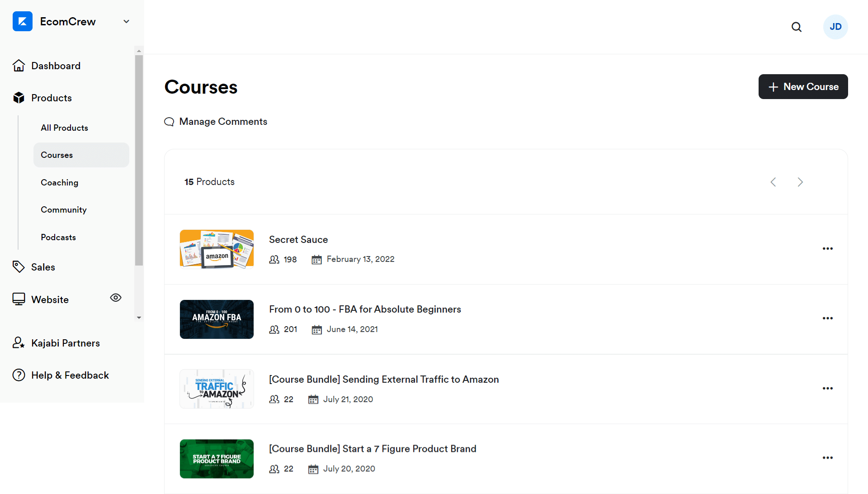Select Courses in the sidebar
Image resolution: width=868 pixels, height=494 pixels.
(x=81, y=155)
